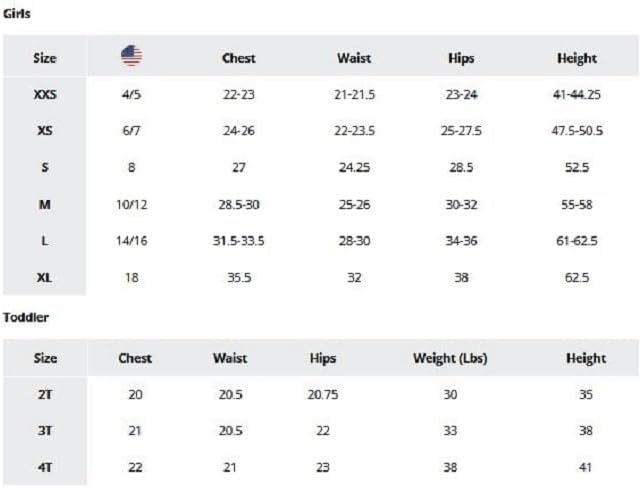This screenshot has width=642, height=488.
Task: Click the Hips header in Girls table
Action: [461, 58]
